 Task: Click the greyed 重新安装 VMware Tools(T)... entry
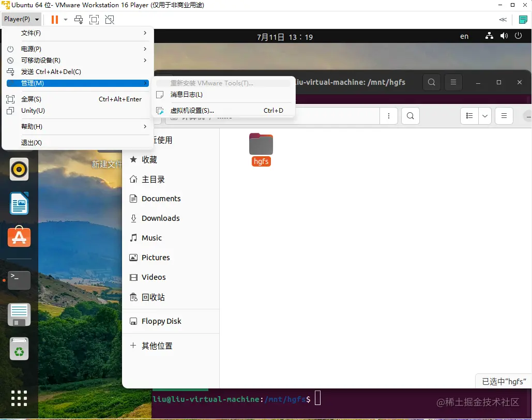tap(223, 83)
